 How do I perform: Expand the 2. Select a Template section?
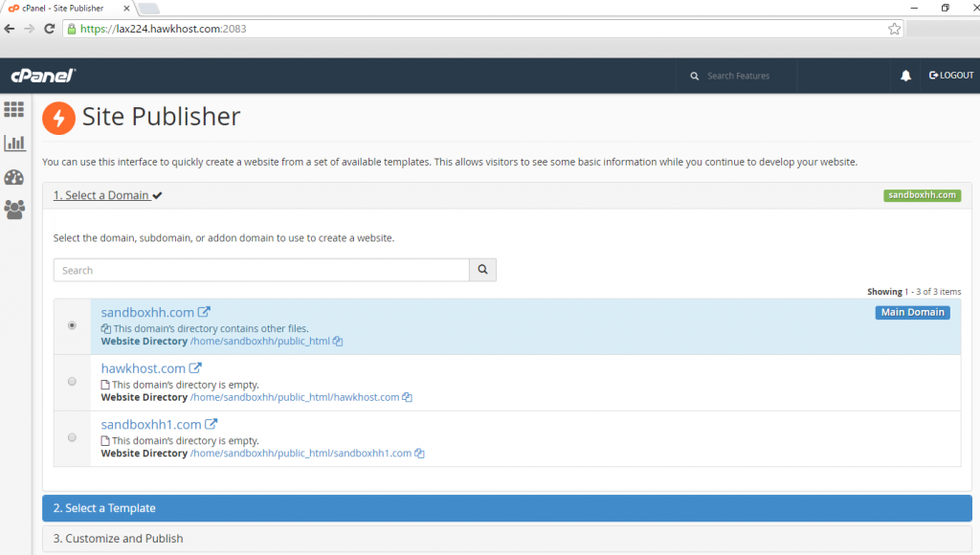point(506,508)
